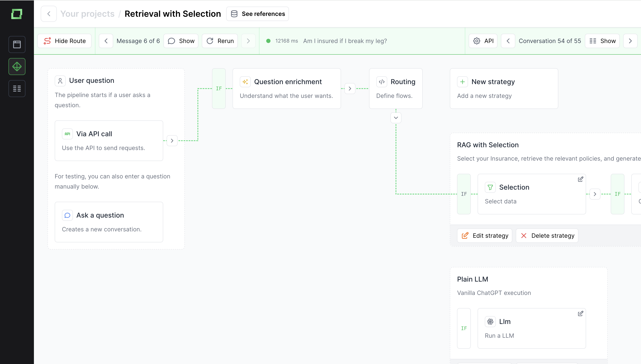
Task: Click See references button
Action: 257,14
